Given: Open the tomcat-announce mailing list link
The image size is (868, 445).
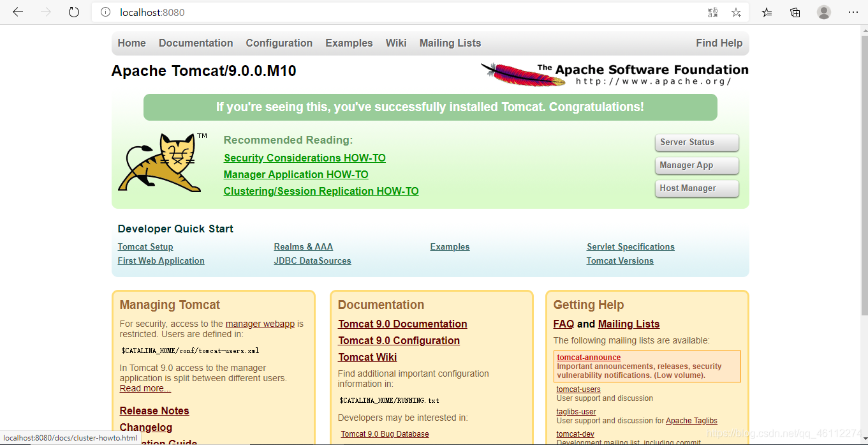Looking at the screenshot, I should (589, 358).
